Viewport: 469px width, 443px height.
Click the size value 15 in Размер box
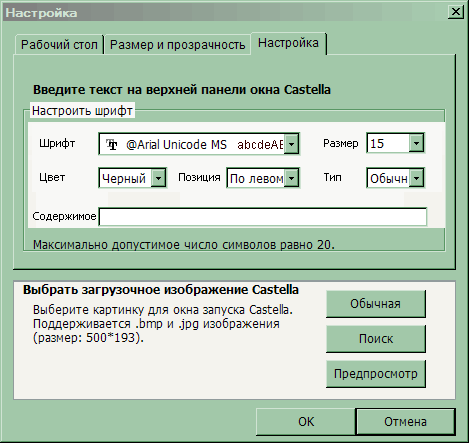pos(377,144)
